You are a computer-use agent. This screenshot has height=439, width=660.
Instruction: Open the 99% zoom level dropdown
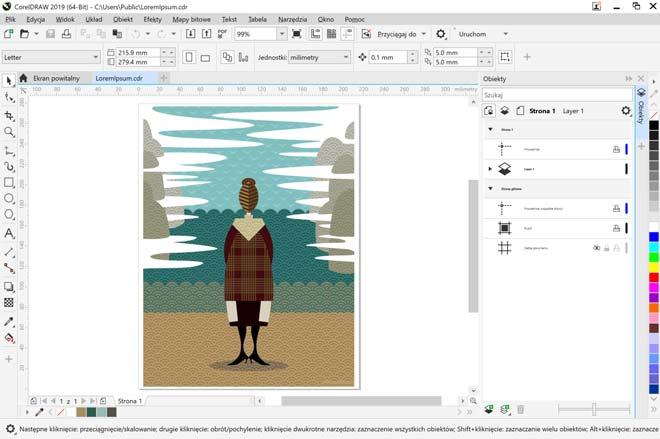[x=282, y=34]
